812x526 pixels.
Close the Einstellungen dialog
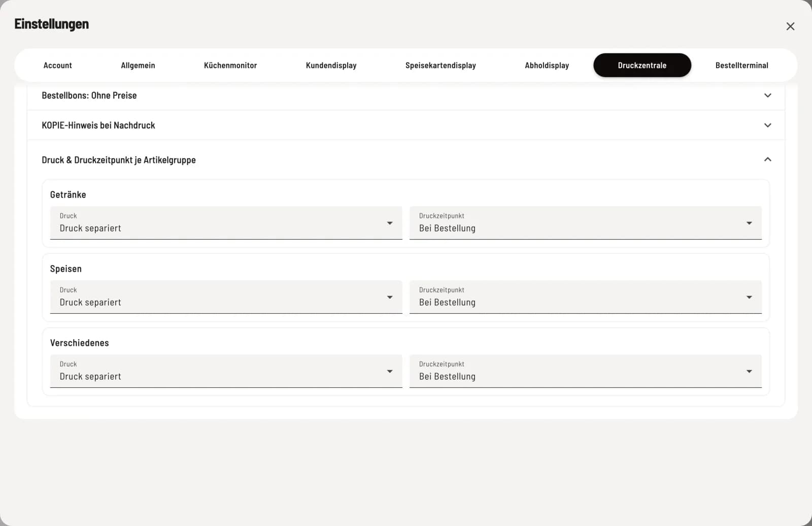coord(790,26)
